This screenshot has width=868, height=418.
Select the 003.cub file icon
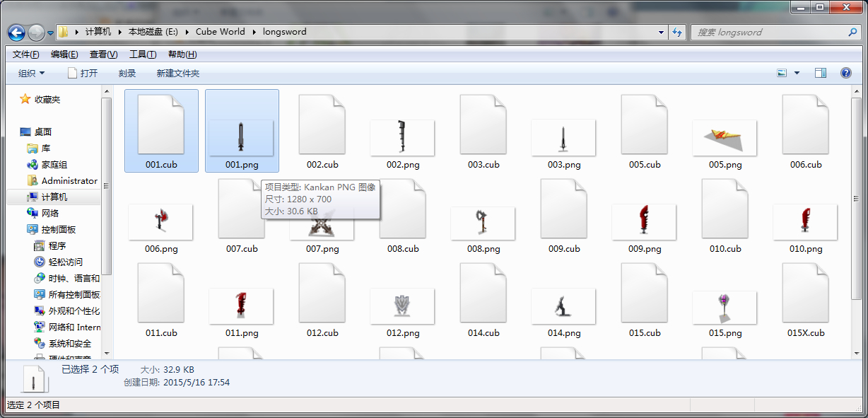[x=483, y=124]
